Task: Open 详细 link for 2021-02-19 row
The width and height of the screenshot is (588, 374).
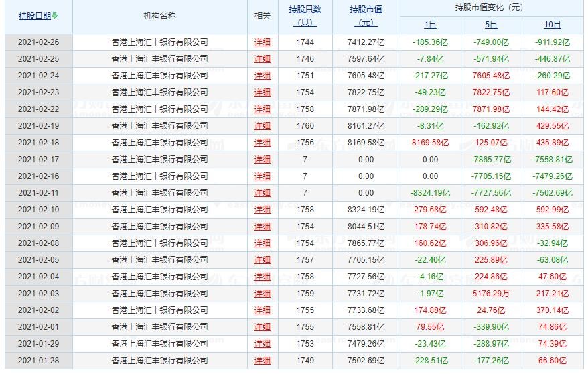Action: tap(262, 125)
